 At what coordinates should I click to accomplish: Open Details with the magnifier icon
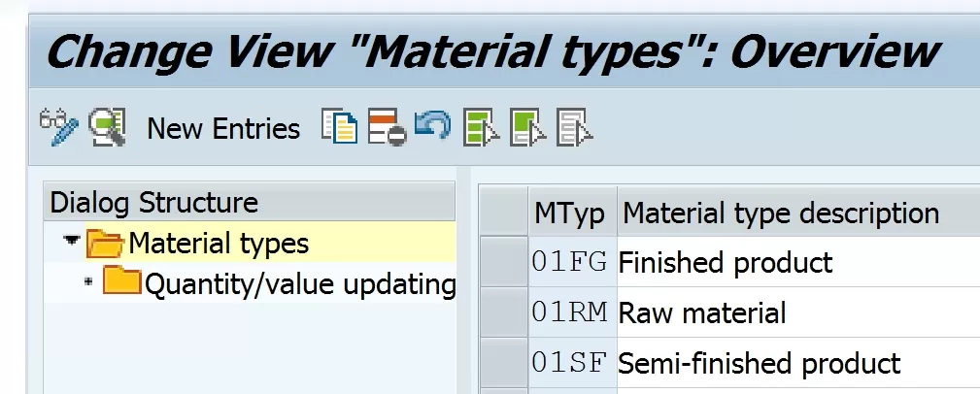[107, 127]
